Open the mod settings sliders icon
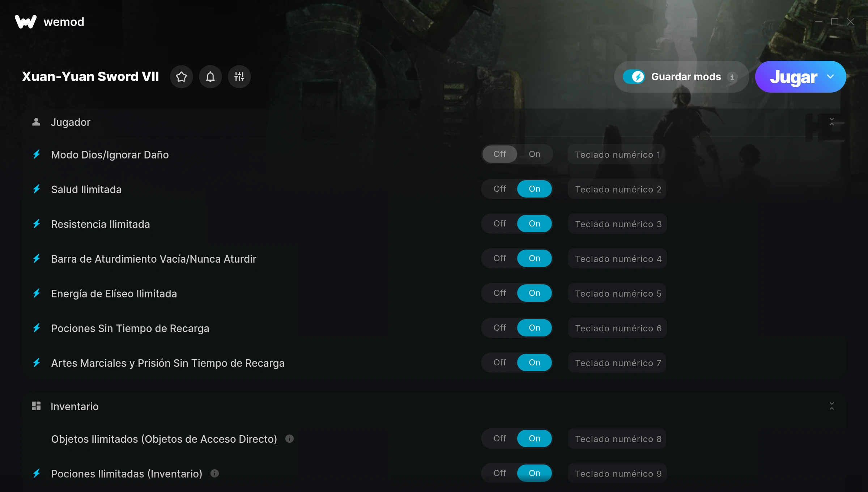Viewport: 868px width, 492px height. coord(239,77)
